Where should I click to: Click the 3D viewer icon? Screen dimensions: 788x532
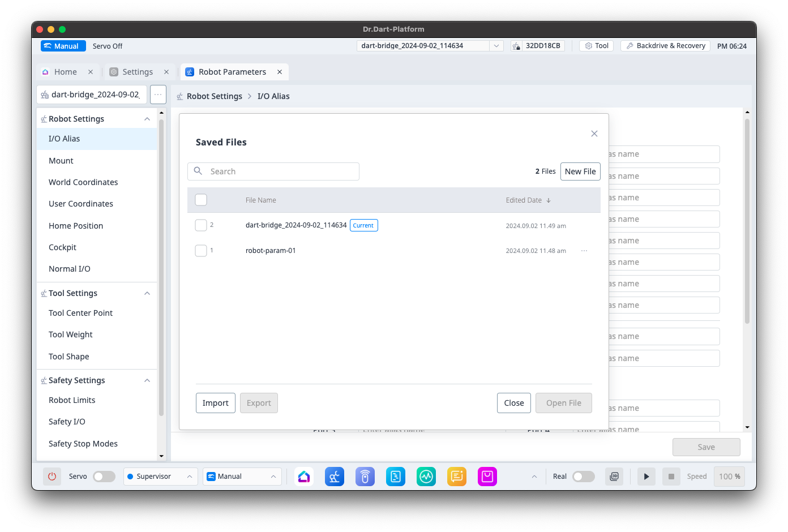[614, 477]
